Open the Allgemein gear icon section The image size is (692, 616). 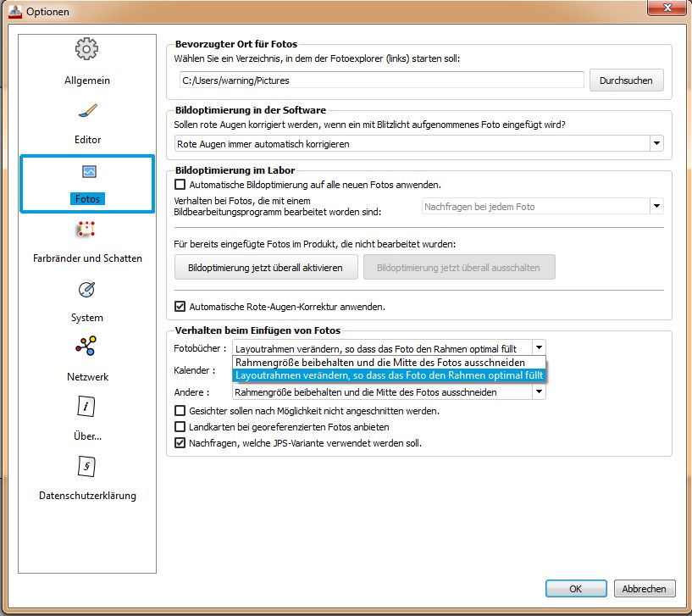[x=86, y=48]
